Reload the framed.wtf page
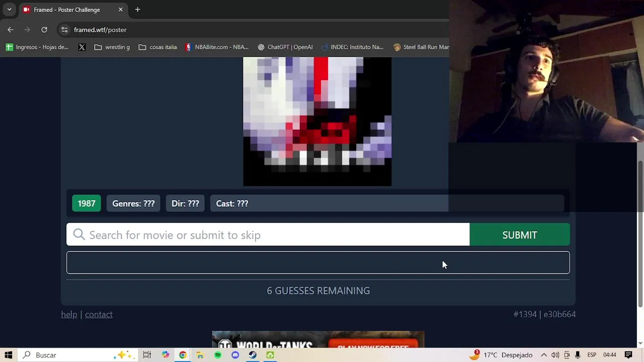The image size is (644, 362). 44,30
